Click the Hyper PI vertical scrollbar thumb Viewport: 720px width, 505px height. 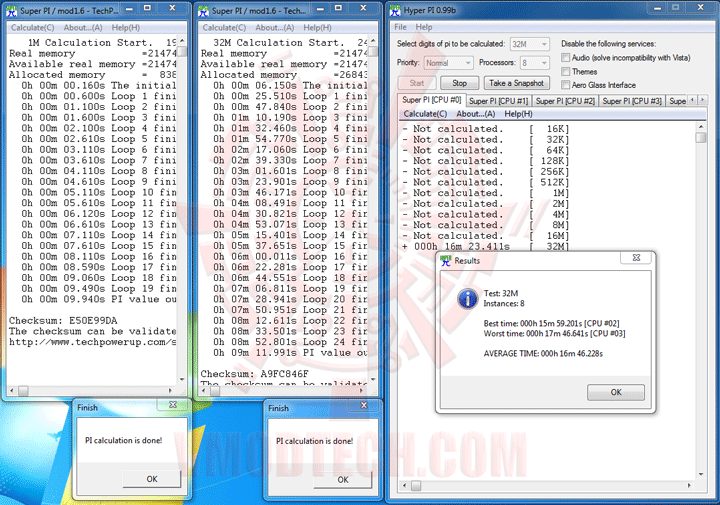click(x=700, y=138)
